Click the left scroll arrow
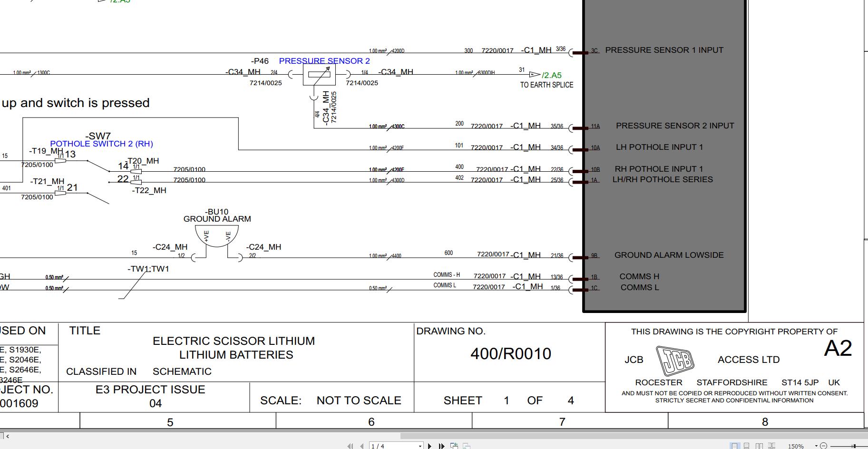The height and width of the screenshot is (449, 868). pos(8,436)
